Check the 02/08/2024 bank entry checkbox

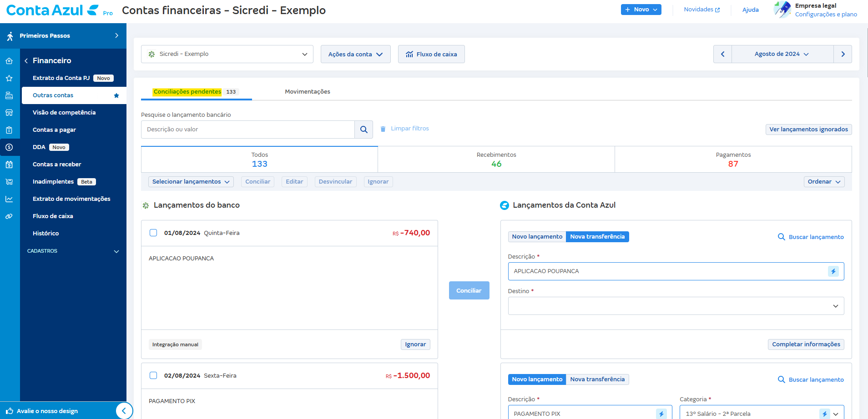tap(153, 375)
